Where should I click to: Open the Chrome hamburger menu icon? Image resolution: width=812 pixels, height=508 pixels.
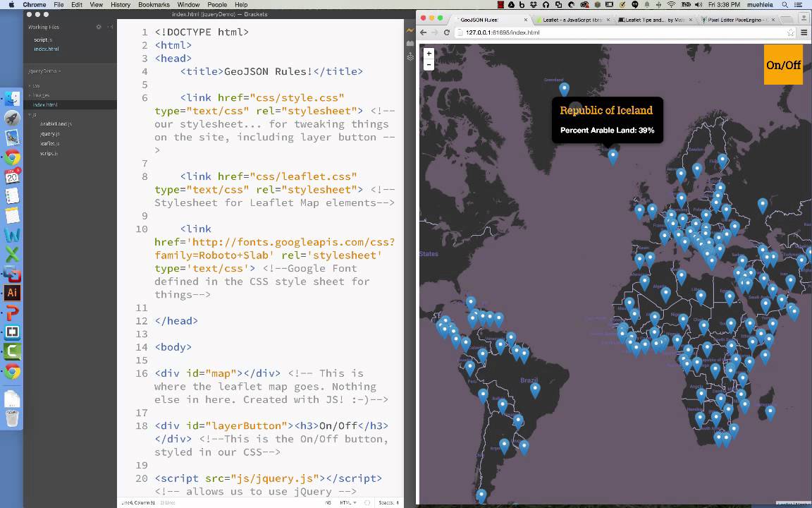[805, 32]
